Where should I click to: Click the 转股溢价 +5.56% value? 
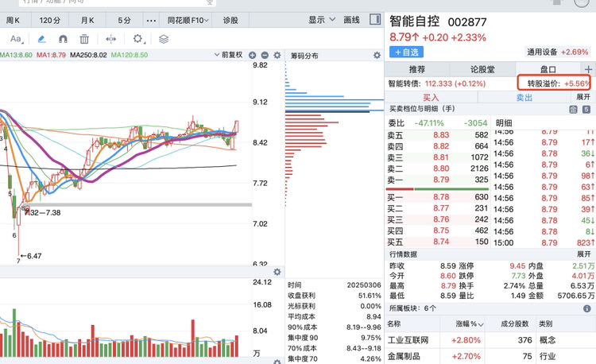point(577,83)
